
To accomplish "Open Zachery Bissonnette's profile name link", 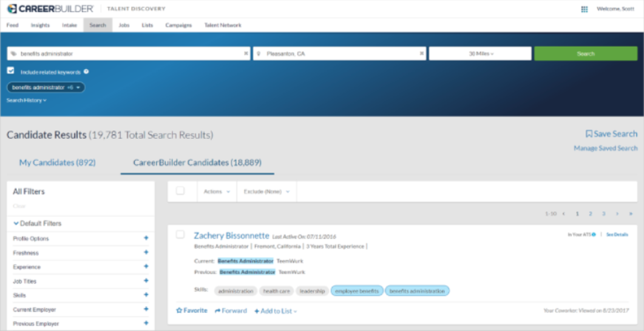I will (232, 235).
